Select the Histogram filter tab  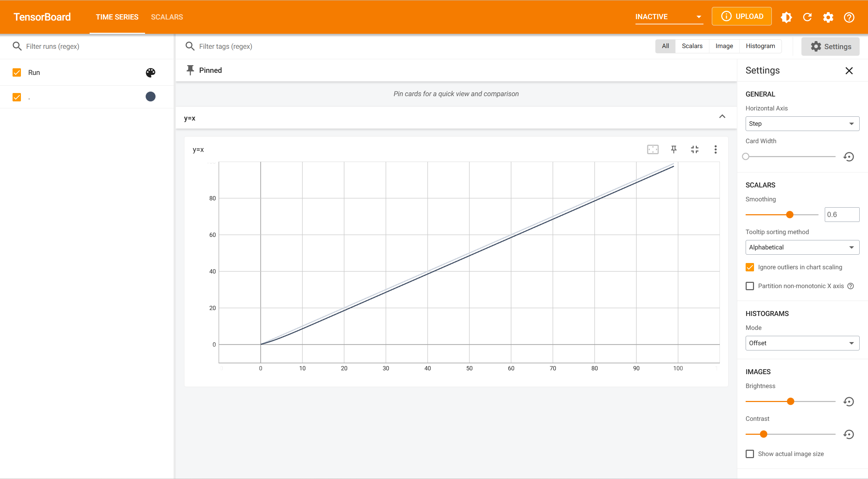point(760,46)
